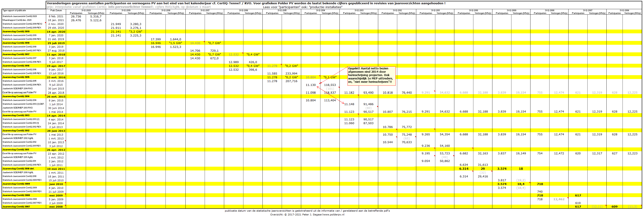Select the value 10.544
Viewport: 644px width, 217px height.
pos(388,142)
